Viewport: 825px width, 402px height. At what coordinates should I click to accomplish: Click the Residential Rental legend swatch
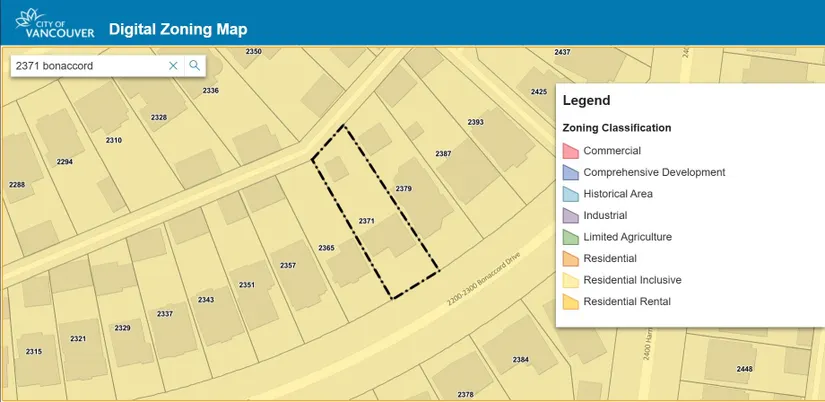pyautogui.click(x=570, y=302)
